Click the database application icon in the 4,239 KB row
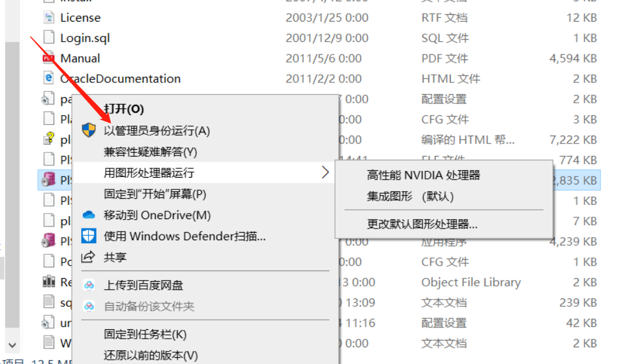634x364 pixels. pyautogui.click(x=48, y=241)
